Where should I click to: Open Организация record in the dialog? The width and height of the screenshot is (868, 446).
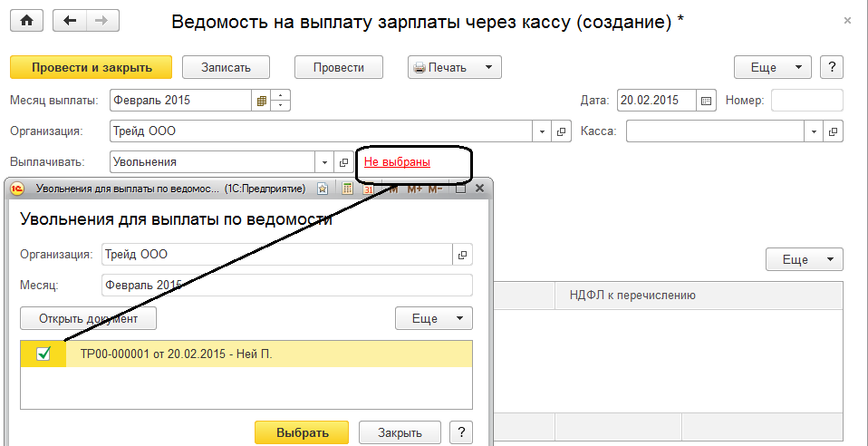(463, 255)
